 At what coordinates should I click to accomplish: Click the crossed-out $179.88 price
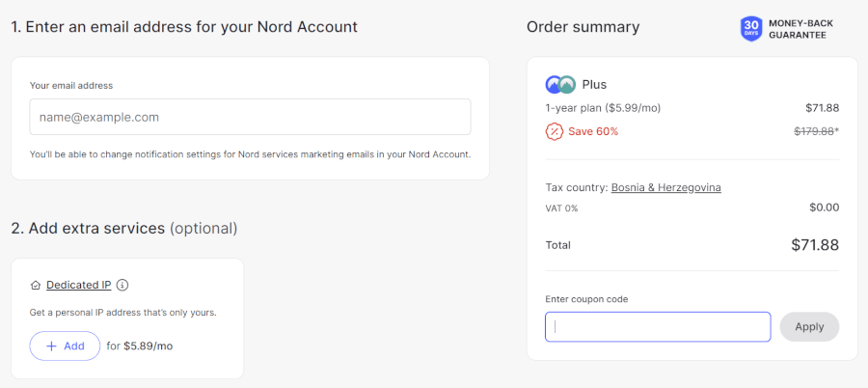click(815, 131)
